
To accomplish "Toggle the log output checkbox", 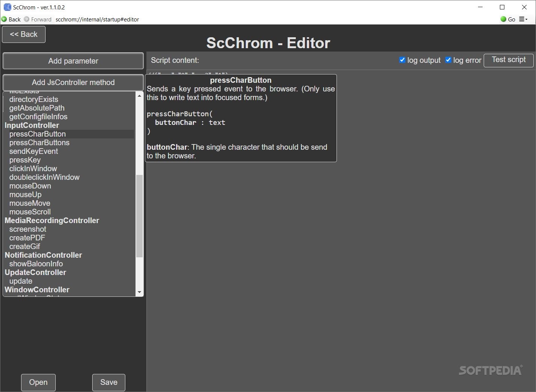I will click(x=402, y=60).
